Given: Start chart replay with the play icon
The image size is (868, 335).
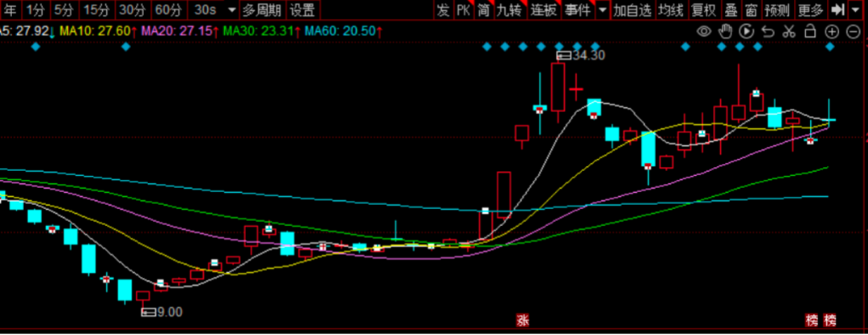Looking at the screenshot, I should tap(747, 31).
